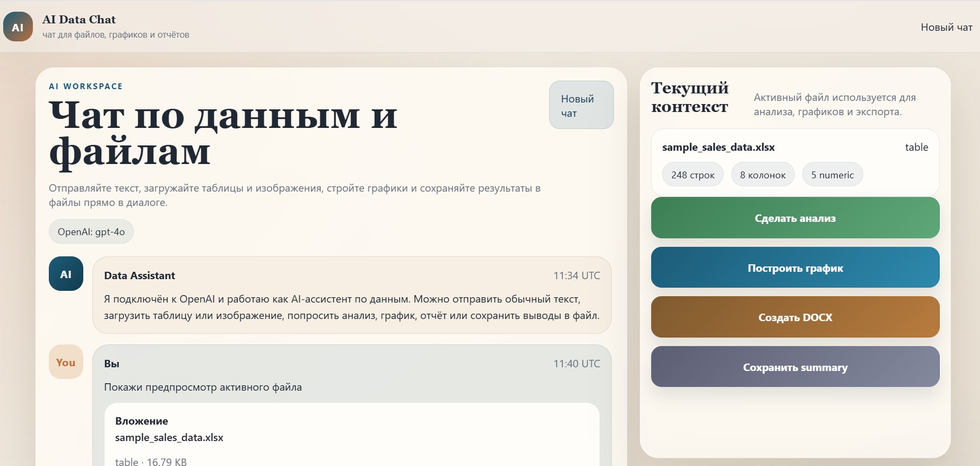
Task: Click the AI Data Chat title
Action: 79,20
